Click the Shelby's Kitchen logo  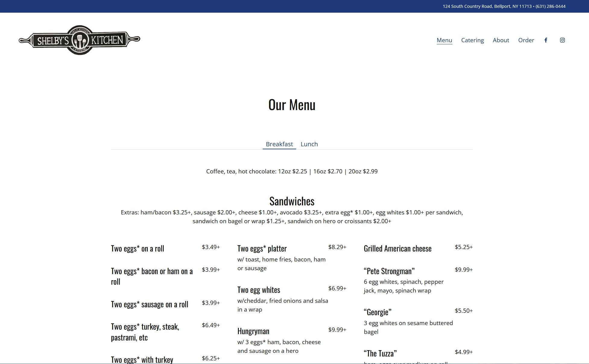pyautogui.click(x=79, y=40)
